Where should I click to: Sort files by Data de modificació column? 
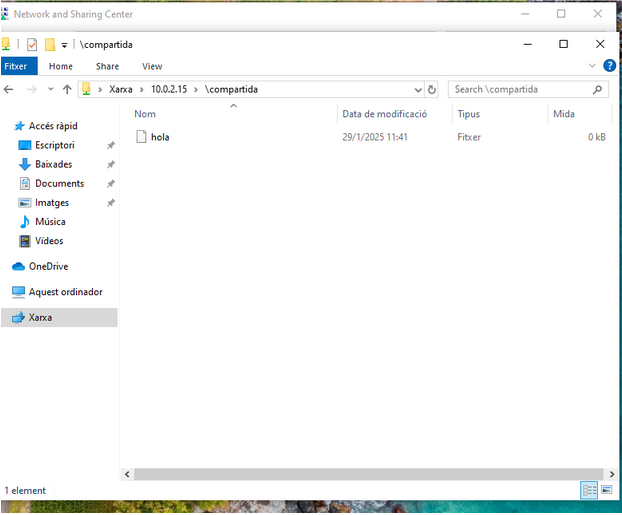384,114
